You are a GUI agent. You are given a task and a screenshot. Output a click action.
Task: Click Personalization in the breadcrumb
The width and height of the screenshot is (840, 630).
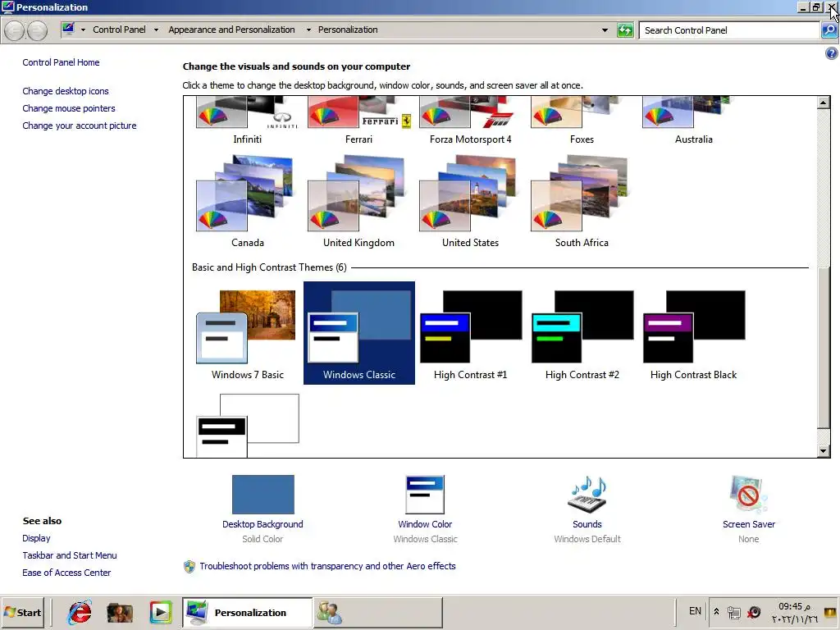point(348,30)
